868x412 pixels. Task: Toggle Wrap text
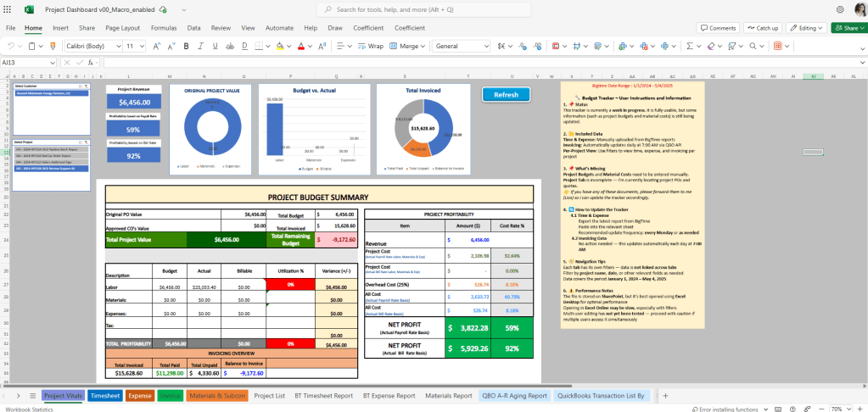pyautogui.click(x=370, y=46)
